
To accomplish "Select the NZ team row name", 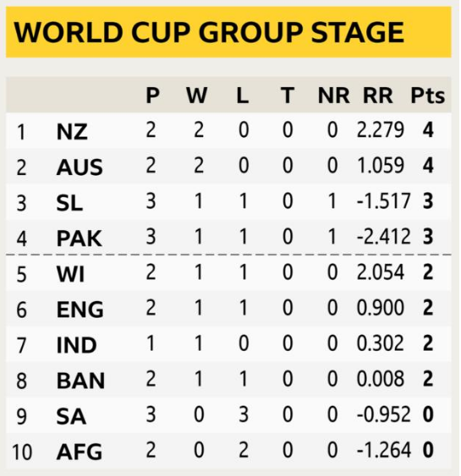I will pos(72,132).
